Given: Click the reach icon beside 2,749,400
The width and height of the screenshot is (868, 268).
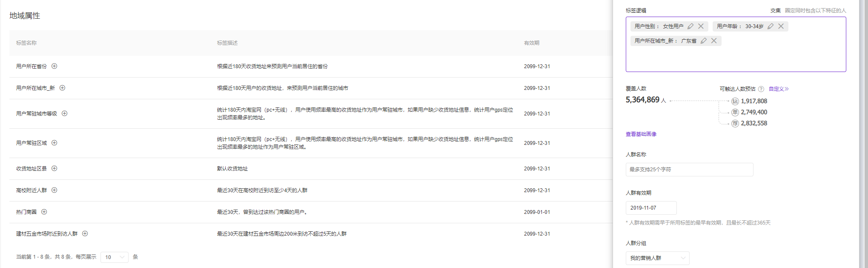Looking at the screenshot, I should coord(735,112).
